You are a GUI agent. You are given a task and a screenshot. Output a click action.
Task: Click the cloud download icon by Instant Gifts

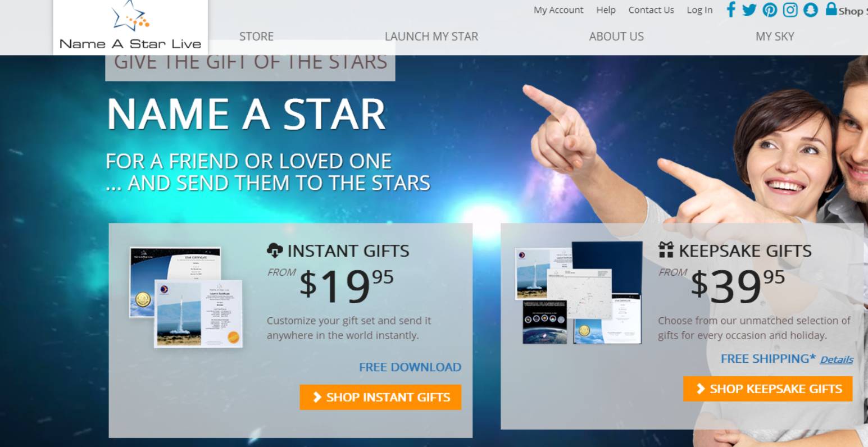tap(275, 250)
